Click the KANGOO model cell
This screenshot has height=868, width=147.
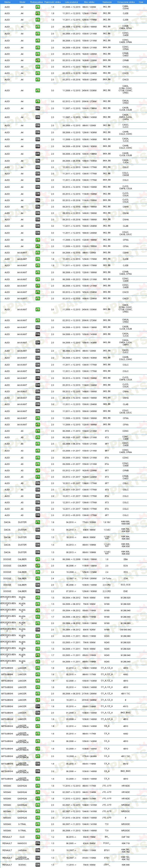22,843
